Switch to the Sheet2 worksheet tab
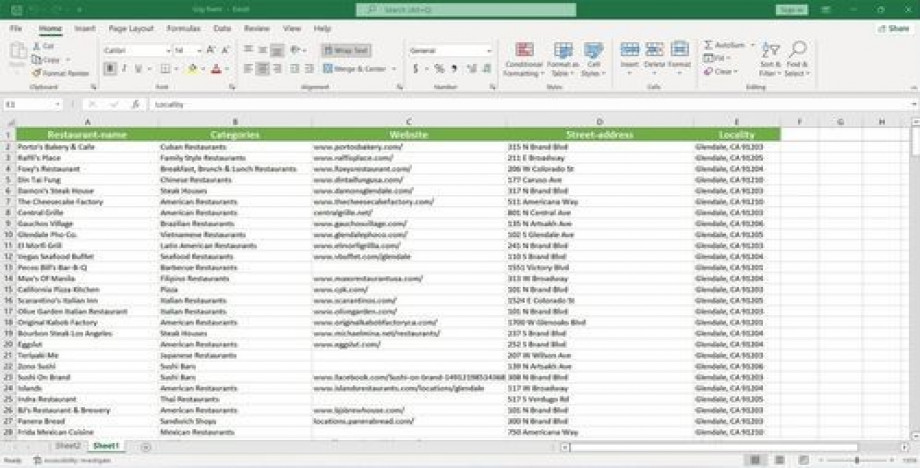The image size is (920, 468). coord(68,445)
